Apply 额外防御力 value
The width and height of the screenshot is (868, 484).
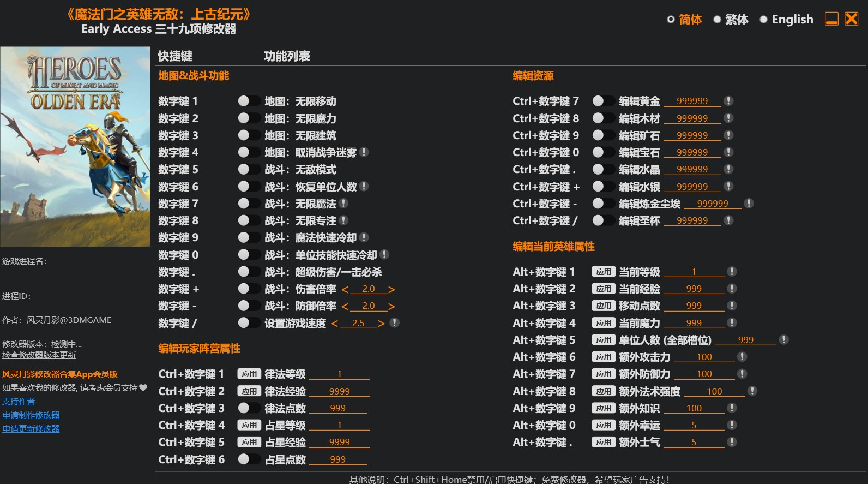tap(604, 374)
